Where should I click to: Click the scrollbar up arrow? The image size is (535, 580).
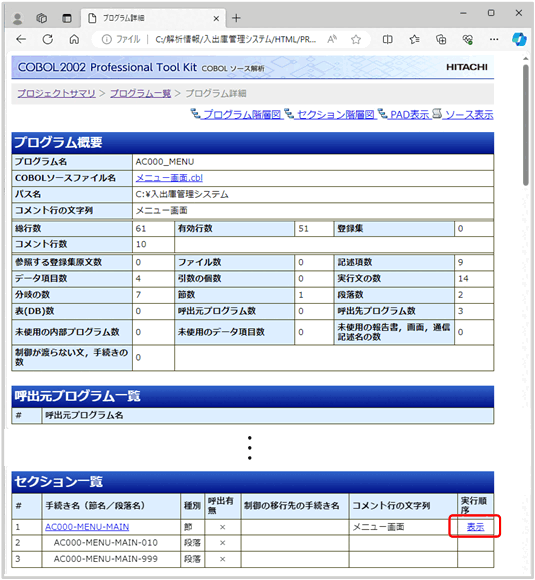(x=526, y=59)
